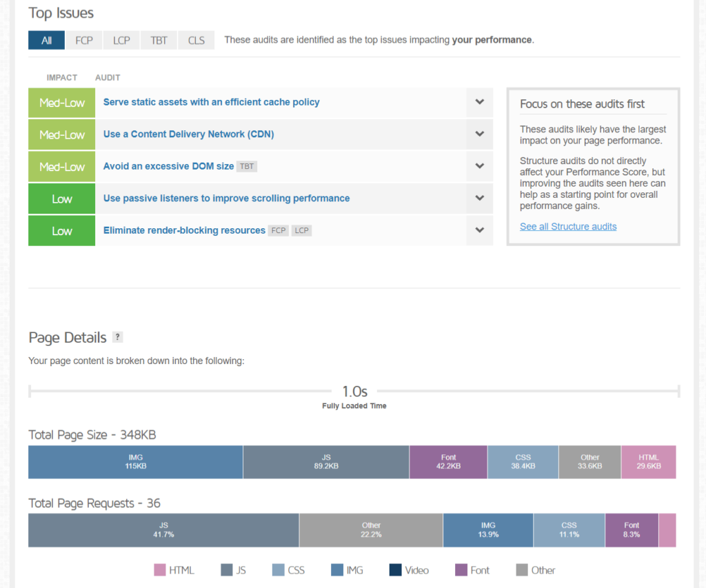Toggle the Font legend swatch
The width and height of the screenshot is (706, 588).
[461, 570]
